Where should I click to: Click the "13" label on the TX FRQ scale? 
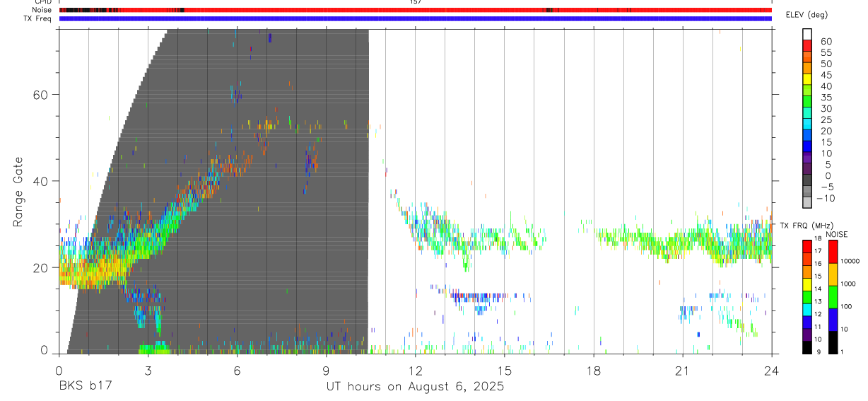coord(818,301)
